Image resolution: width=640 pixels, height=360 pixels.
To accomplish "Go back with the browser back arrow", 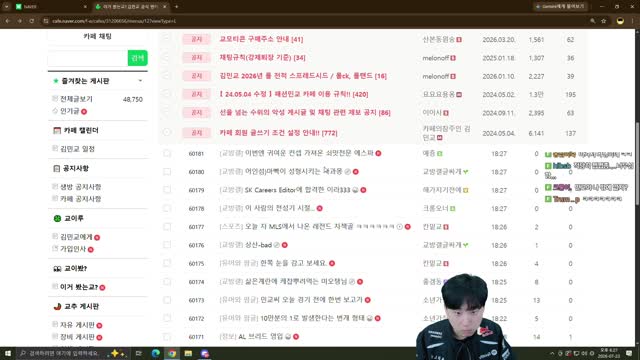I will click(x=7, y=21).
